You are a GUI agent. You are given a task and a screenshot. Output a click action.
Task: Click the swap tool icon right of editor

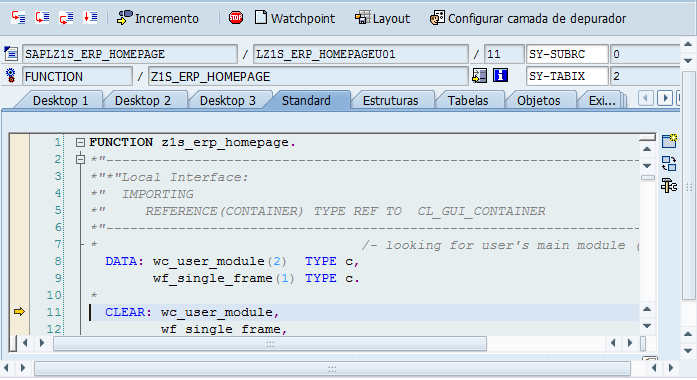coord(669,164)
